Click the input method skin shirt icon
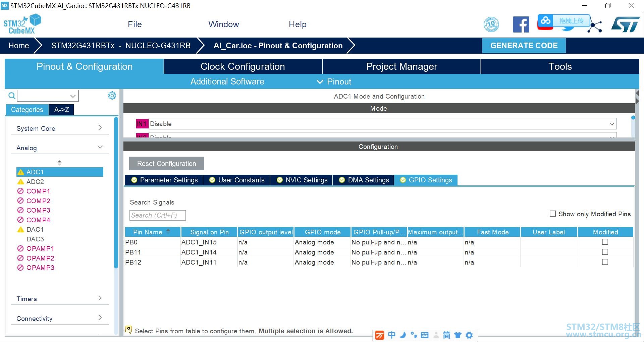 coord(458,335)
